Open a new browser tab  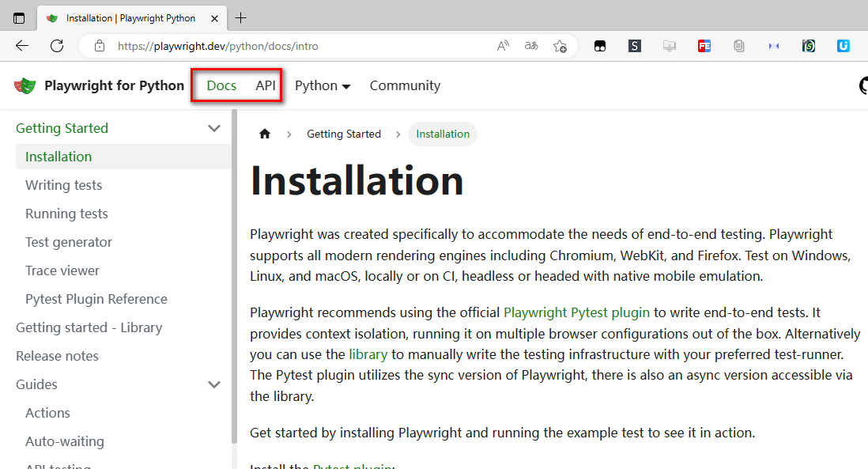[x=240, y=18]
